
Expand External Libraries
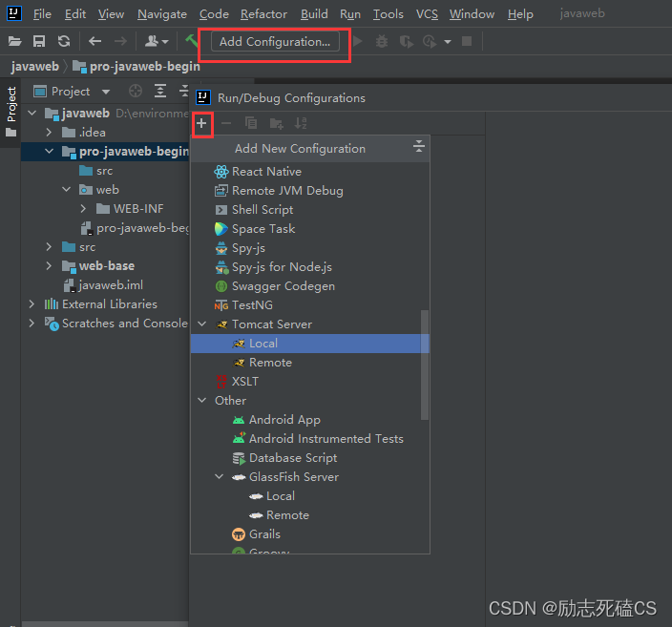[x=31, y=303]
